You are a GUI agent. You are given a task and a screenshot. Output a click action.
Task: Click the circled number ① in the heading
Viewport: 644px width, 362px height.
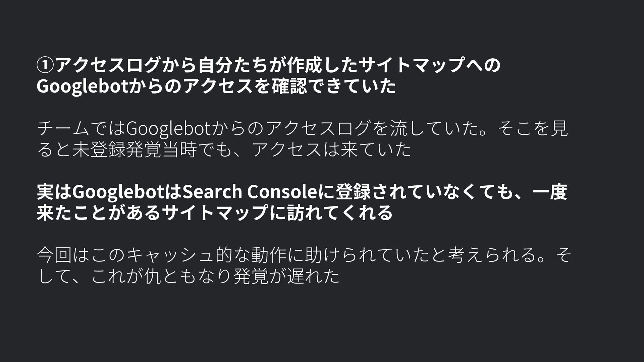click(x=45, y=65)
